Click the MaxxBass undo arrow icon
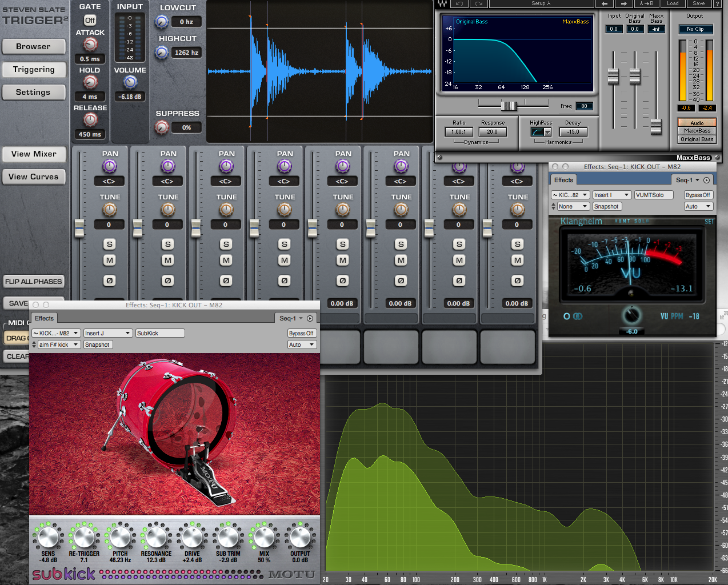Screen dimensions: 728x585 point(459,3)
